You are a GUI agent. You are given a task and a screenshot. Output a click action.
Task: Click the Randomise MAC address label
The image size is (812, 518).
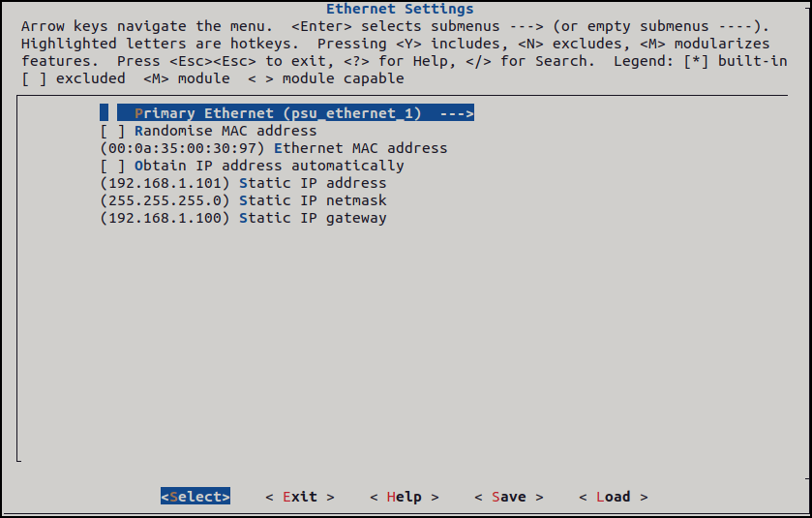tap(226, 131)
